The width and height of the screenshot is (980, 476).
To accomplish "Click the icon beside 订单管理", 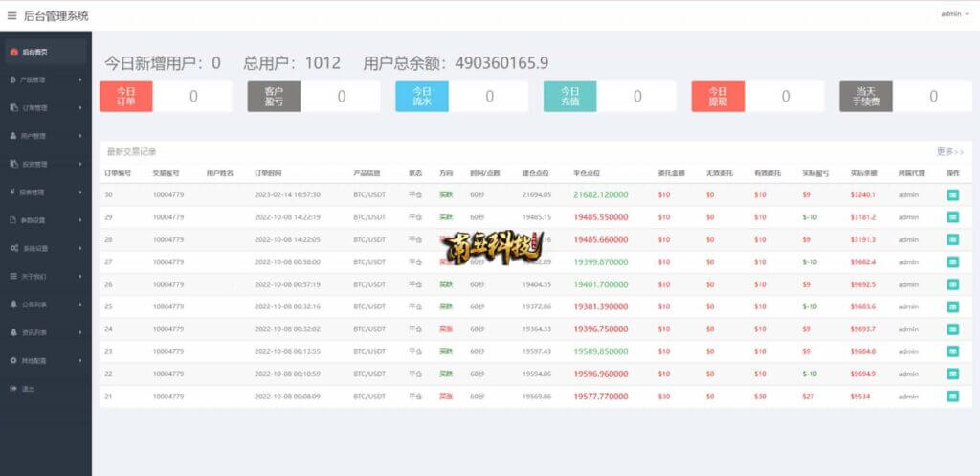I will pos(13,107).
